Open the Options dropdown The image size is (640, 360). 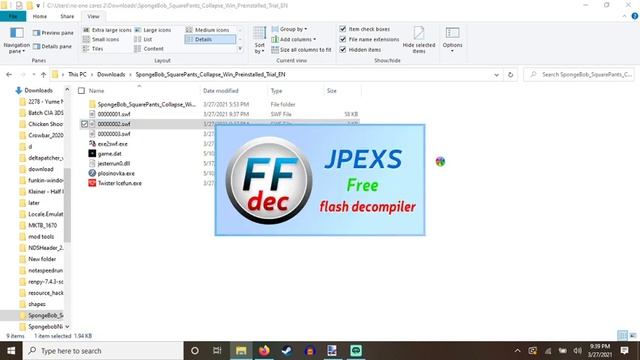tap(452, 40)
